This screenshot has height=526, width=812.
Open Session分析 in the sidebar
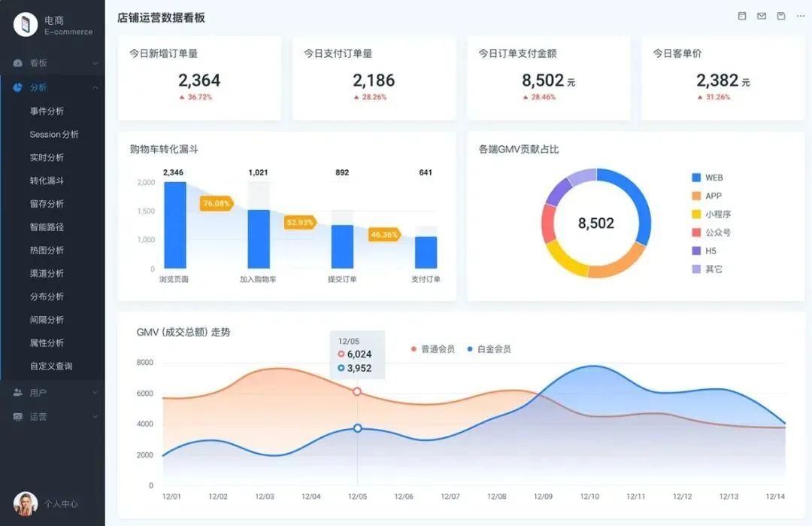pyautogui.click(x=54, y=134)
